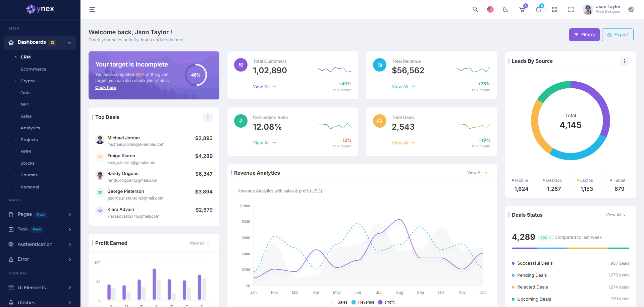
Task: Expand the Utilities menu chevron
Action: pyautogui.click(x=70, y=303)
